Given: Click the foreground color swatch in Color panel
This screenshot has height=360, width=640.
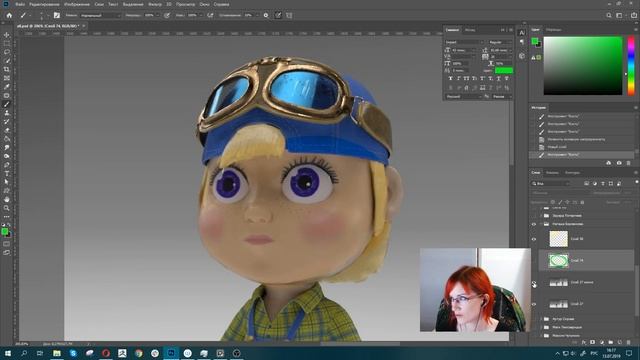Looking at the screenshot, I should tap(534, 41).
